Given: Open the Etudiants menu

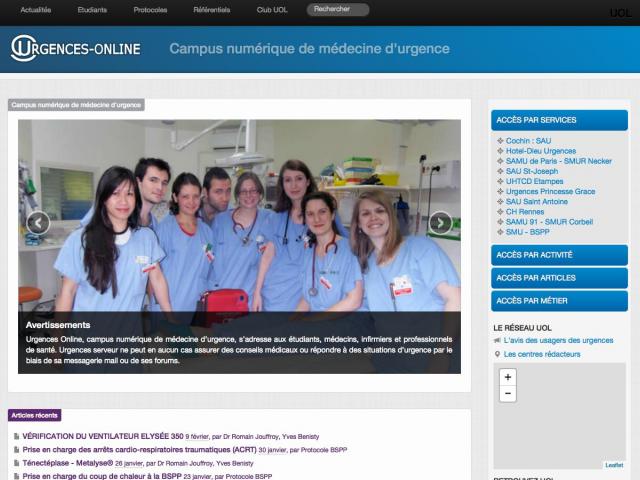Looking at the screenshot, I should coord(92,10).
